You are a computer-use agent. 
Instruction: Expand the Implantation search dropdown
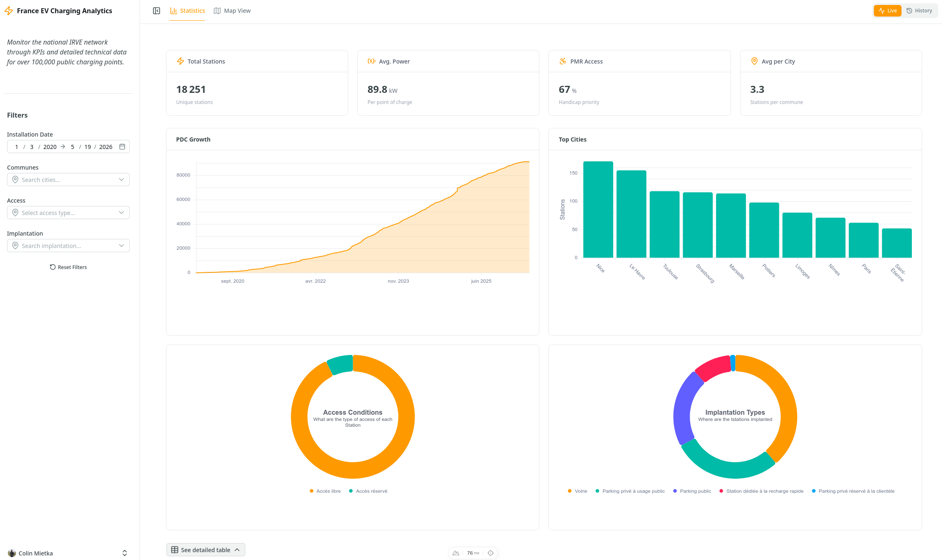68,246
